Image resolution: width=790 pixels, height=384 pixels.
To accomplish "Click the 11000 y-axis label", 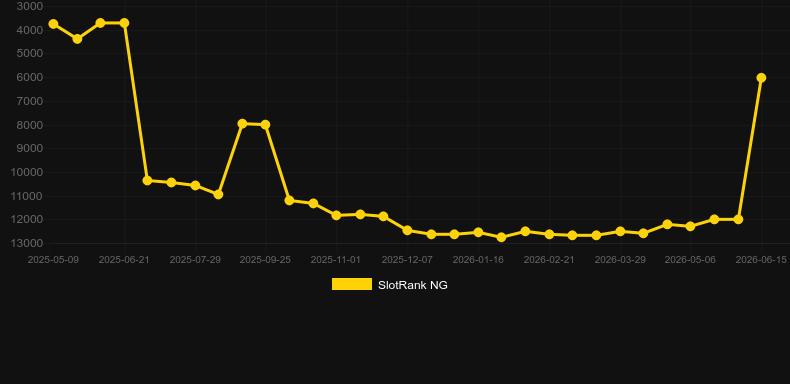I will (x=27, y=196).
